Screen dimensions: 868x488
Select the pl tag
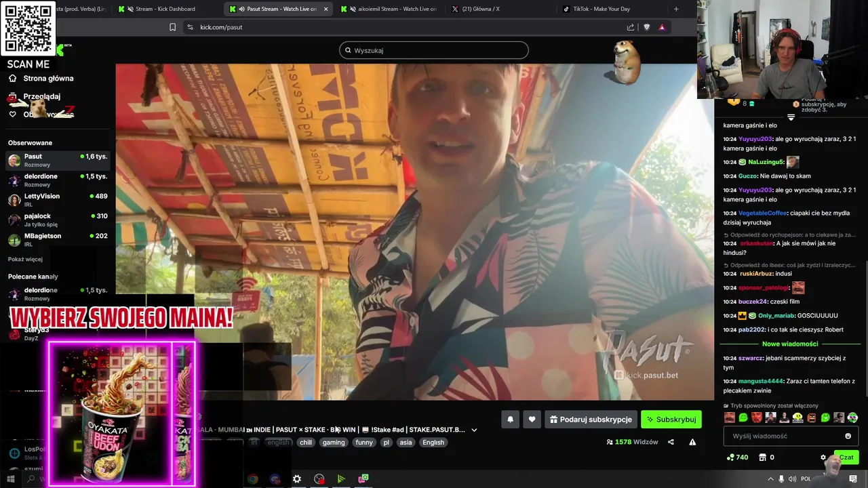387,443
